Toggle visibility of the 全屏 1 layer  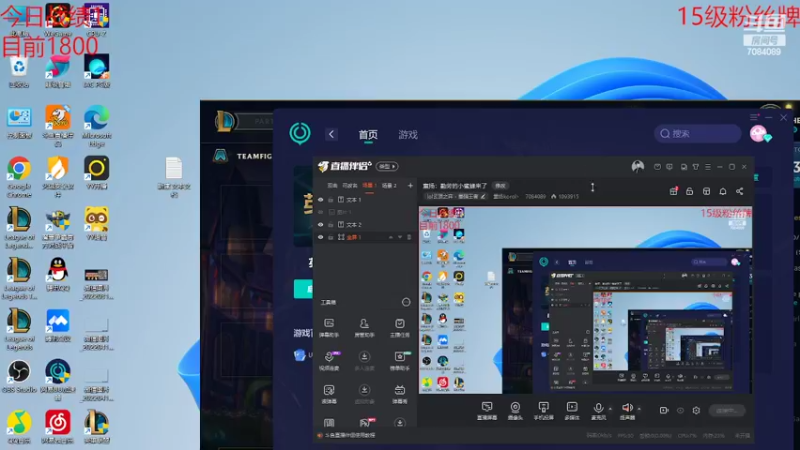point(321,237)
